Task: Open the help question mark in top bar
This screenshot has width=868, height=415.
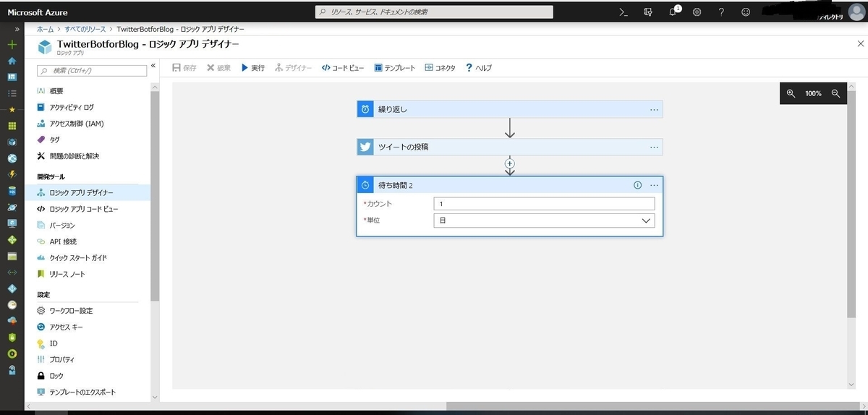Action: click(721, 12)
